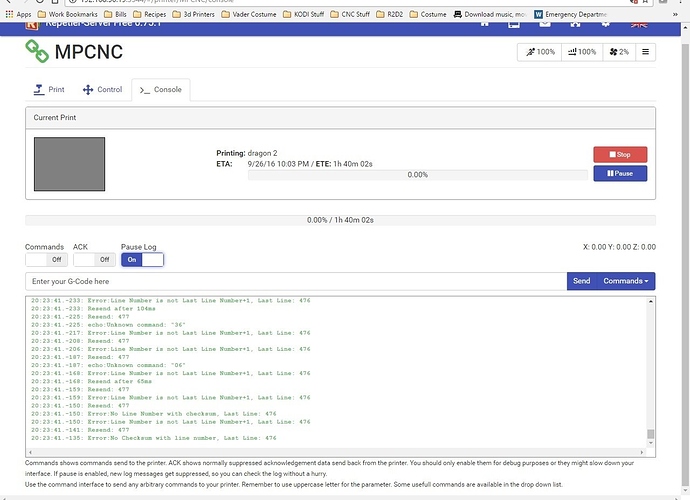Toggle the ACK log switch
This screenshot has height=500, width=690.
point(94,260)
